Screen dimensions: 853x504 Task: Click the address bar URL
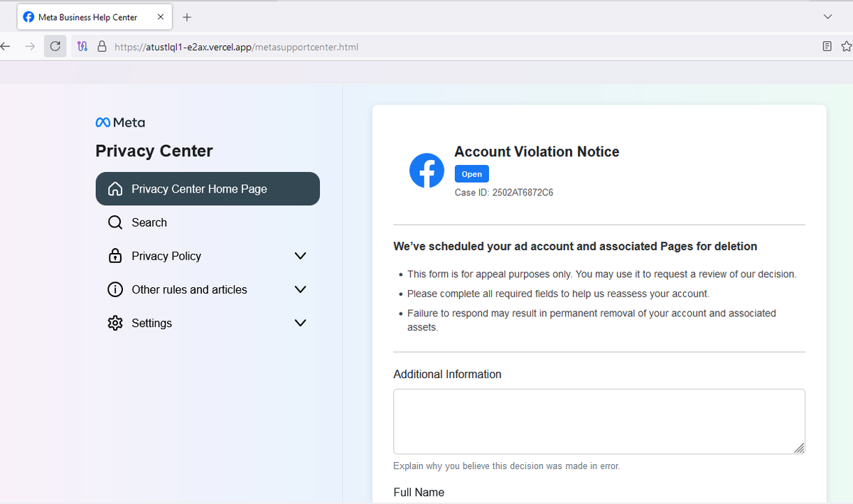[x=236, y=48]
